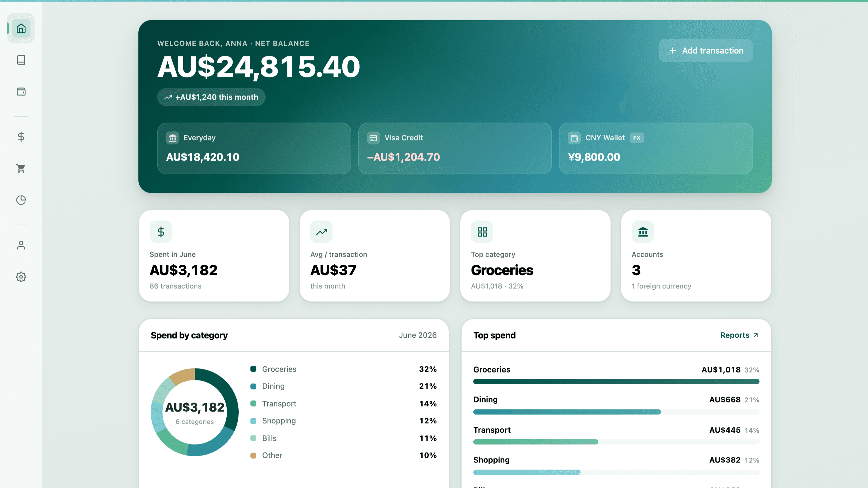The height and width of the screenshot is (488, 868).
Task: Open the Everyday account card
Action: coord(254,149)
